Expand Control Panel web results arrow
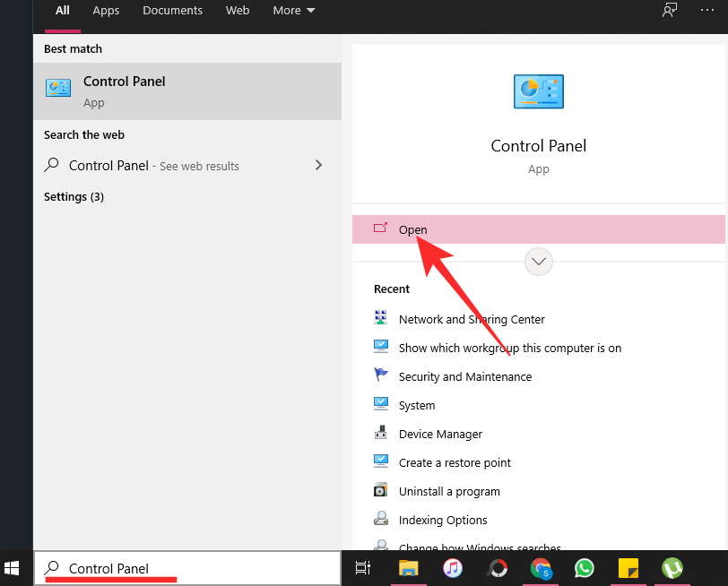The width and height of the screenshot is (728, 586). [x=319, y=165]
